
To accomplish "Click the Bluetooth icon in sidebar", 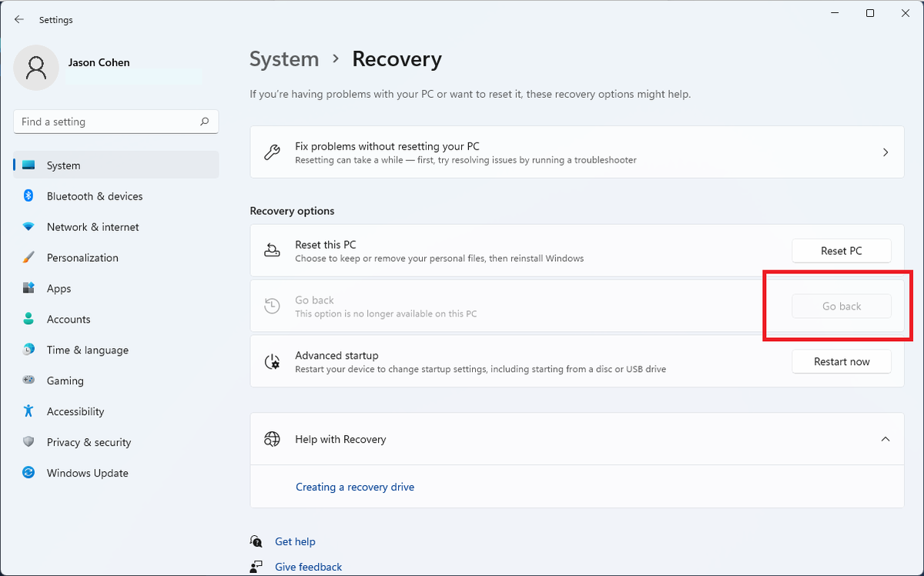I will [28, 196].
